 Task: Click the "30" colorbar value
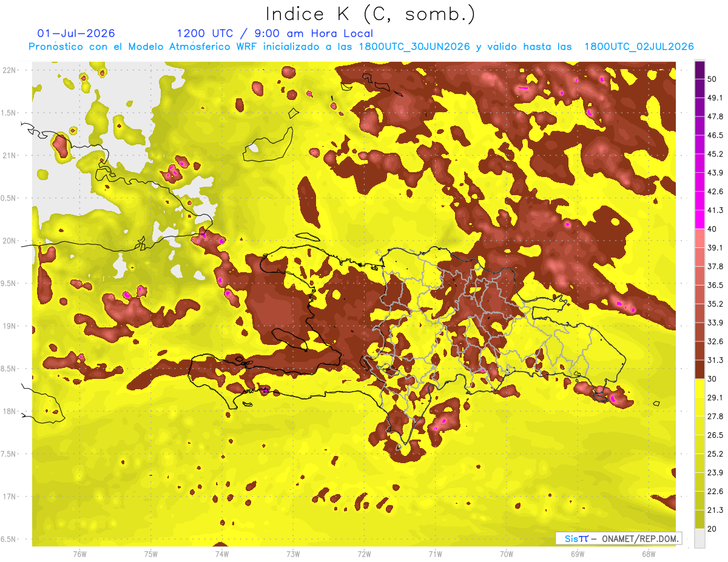click(712, 379)
